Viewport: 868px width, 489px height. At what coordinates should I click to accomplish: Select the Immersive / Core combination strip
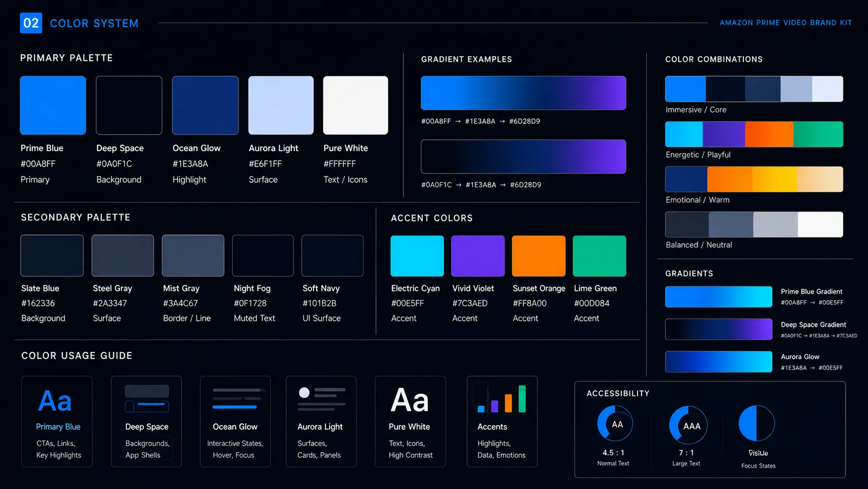click(754, 89)
